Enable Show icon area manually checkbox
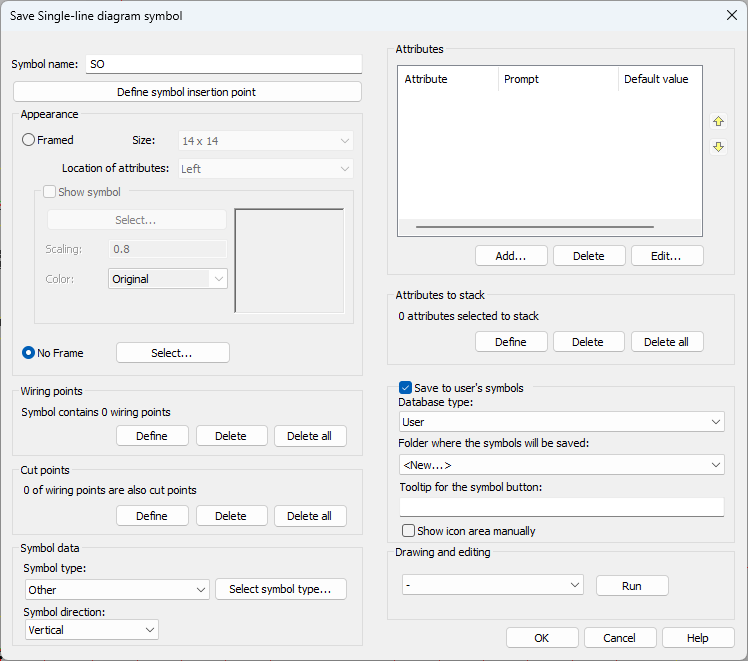This screenshot has height=661, width=748. 408,531
